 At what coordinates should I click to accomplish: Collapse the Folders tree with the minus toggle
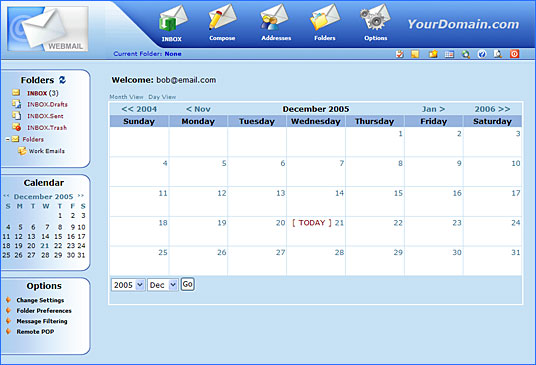pos(8,139)
